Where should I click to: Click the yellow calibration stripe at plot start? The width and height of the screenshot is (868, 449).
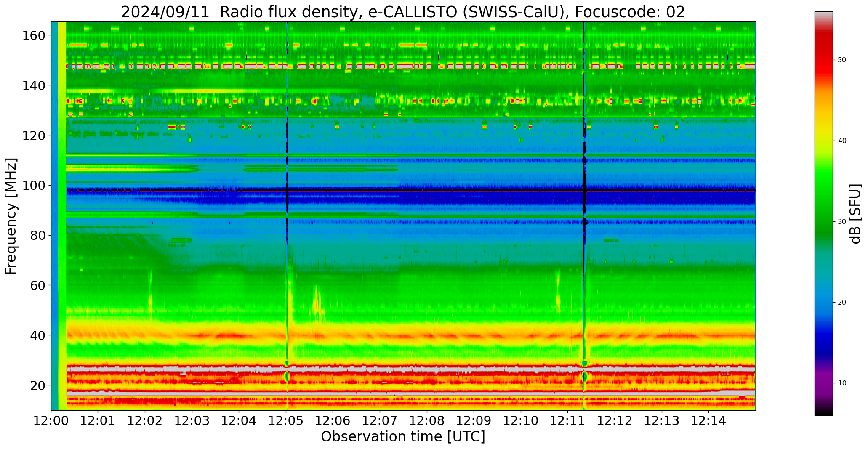point(62,216)
